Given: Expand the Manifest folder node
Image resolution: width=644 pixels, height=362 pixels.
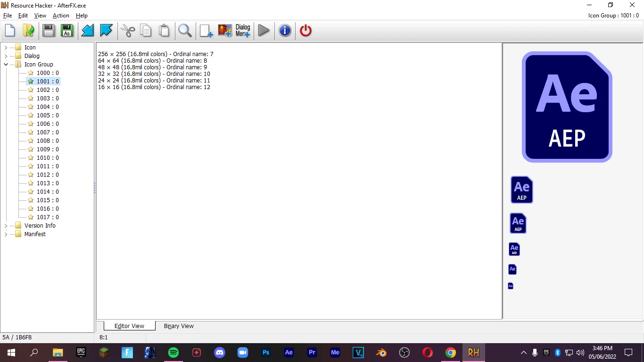Looking at the screenshot, I should pyautogui.click(x=6, y=234).
